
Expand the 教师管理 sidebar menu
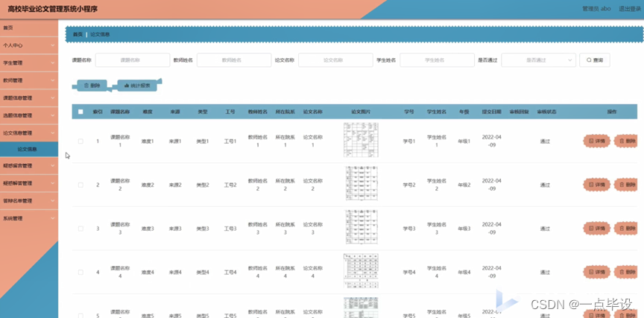click(x=29, y=80)
